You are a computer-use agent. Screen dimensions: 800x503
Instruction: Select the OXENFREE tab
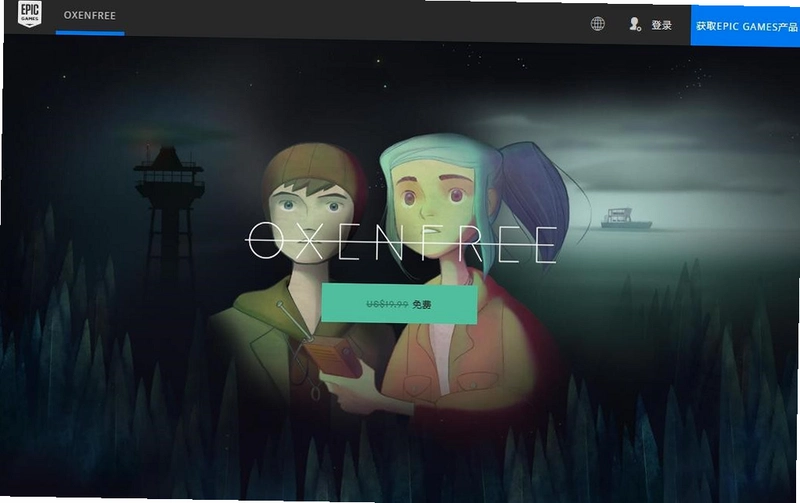(90, 15)
